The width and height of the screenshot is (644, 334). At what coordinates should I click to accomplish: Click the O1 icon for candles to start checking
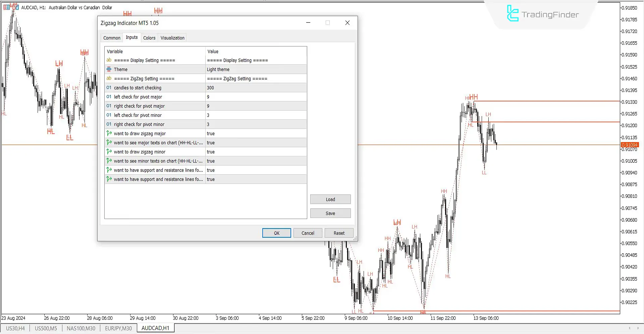point(109,87)
